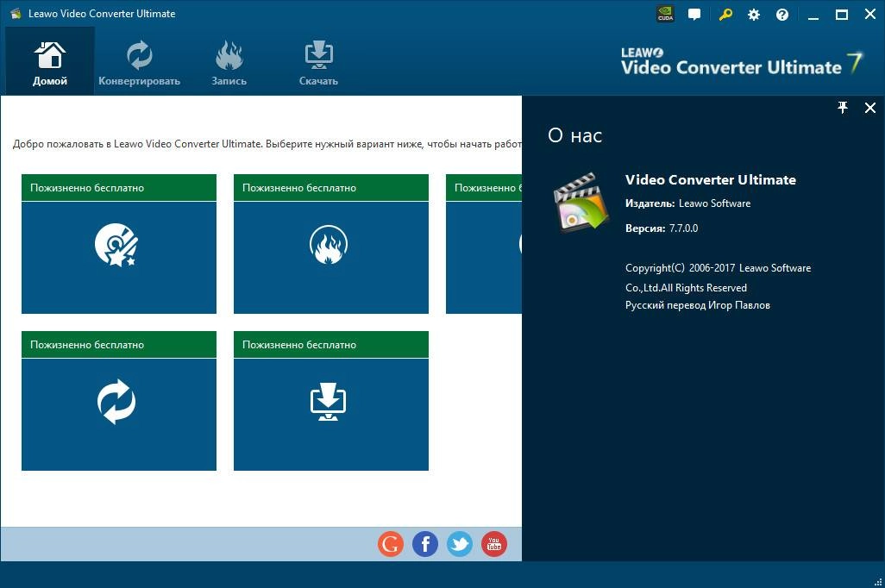Viewport: 885px width, 588px height.
Task: Click the Издатель: Leawo Software text
Action: [x=687, y=203]
